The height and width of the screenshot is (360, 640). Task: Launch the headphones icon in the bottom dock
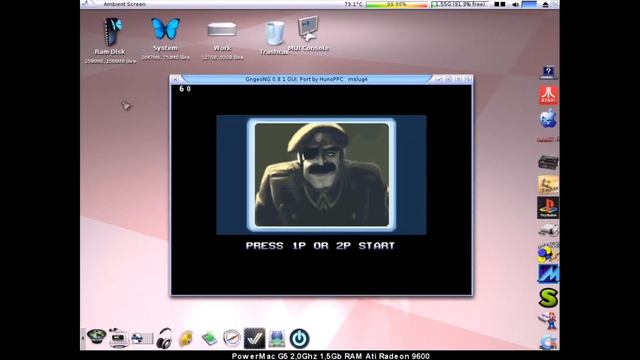click(164, 338)
